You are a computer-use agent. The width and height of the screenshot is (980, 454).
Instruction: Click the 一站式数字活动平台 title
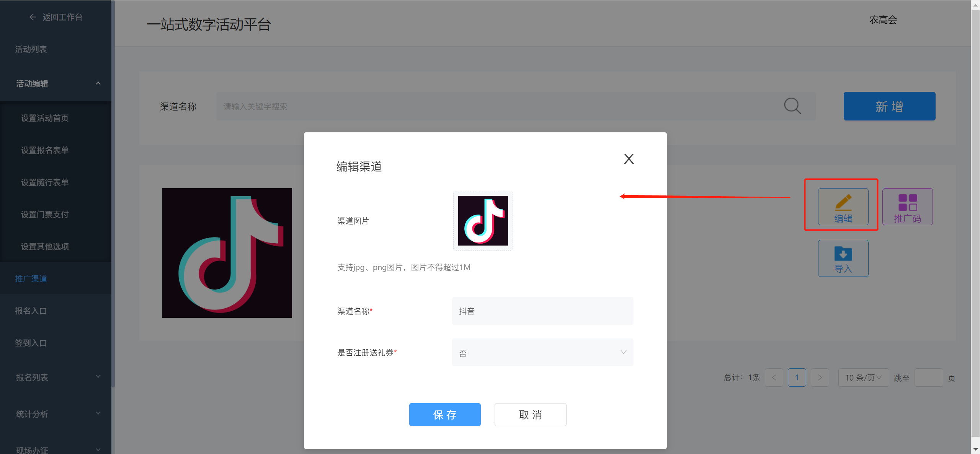[x=209, y=24]
